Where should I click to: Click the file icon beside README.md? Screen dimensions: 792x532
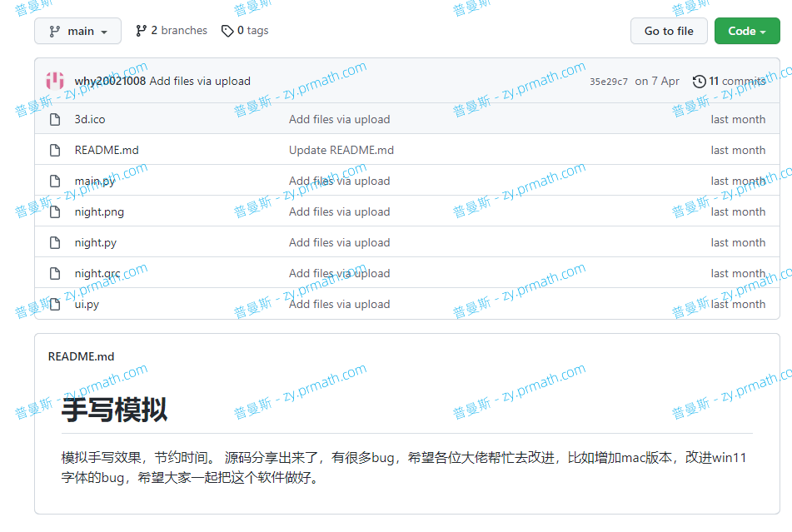(54, 150)
